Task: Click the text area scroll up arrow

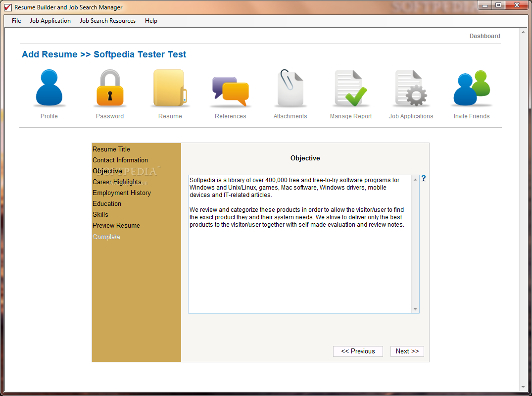Action: coord(415,180)
